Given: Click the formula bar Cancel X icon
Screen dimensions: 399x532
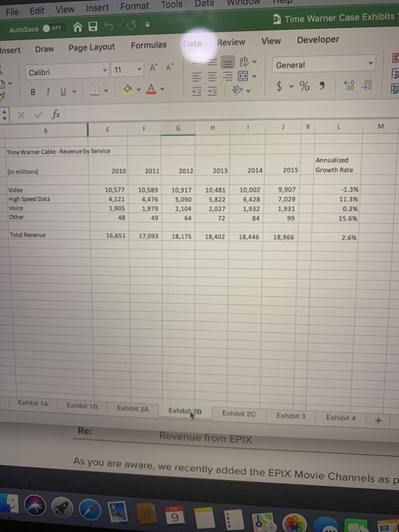Looking at the screenshot, I should [x=21, y=116].
